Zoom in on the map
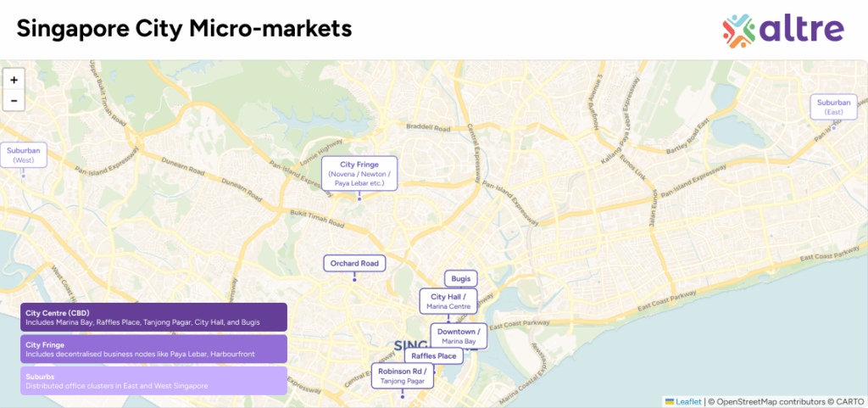 [x=14, y=80]
